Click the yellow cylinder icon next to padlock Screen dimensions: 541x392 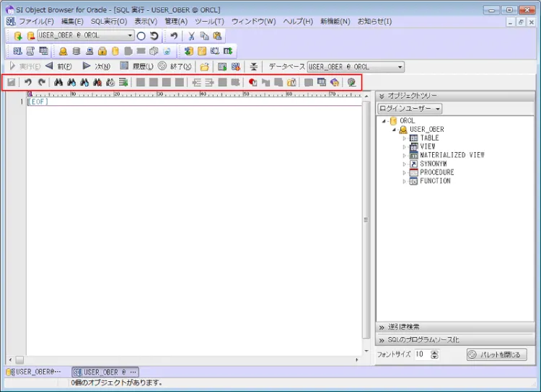tap(115, 51)
